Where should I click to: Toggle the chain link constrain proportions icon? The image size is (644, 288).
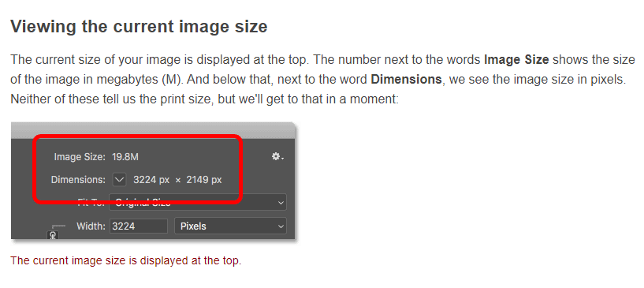(54, 235)
